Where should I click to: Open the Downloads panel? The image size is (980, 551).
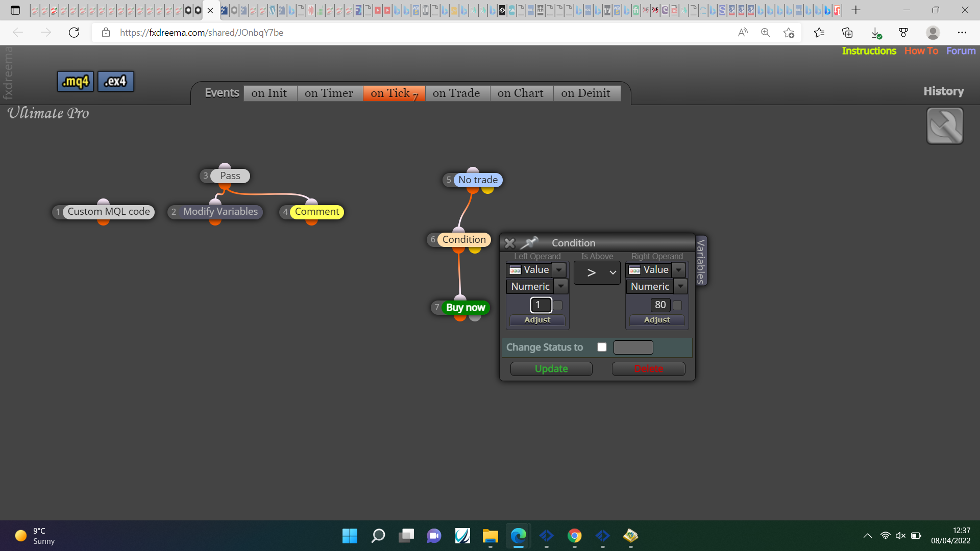(x=876, y=33)
